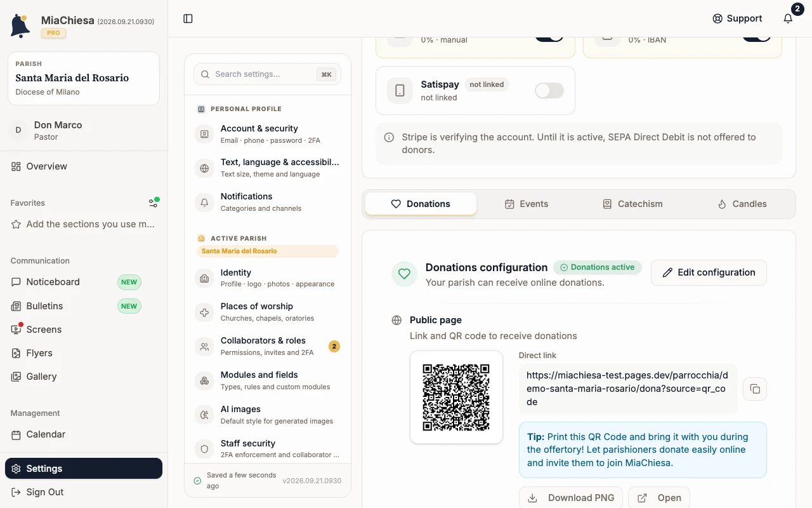Open the Calendar section
Screen dimensions: 812x508
pos(84,434)
